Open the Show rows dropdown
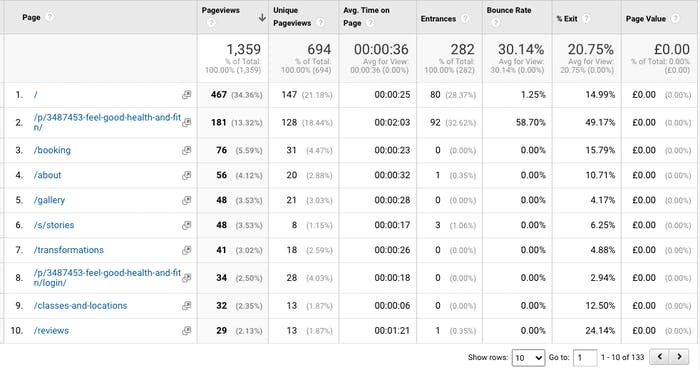The width and height of the screenshot is (700, 370). (528, 358)
